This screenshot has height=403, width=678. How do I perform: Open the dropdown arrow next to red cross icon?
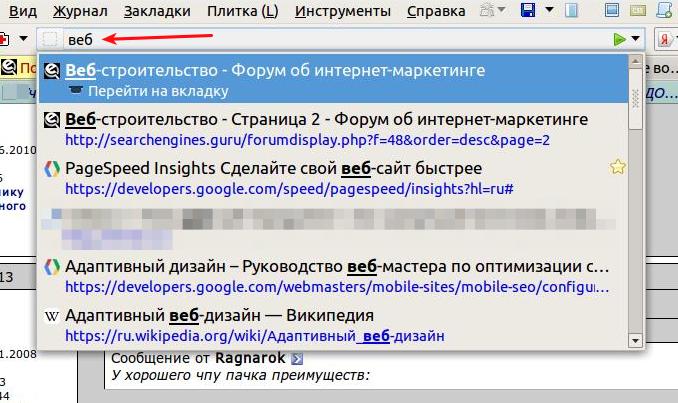pyautogui.click(x=23, y=39)
